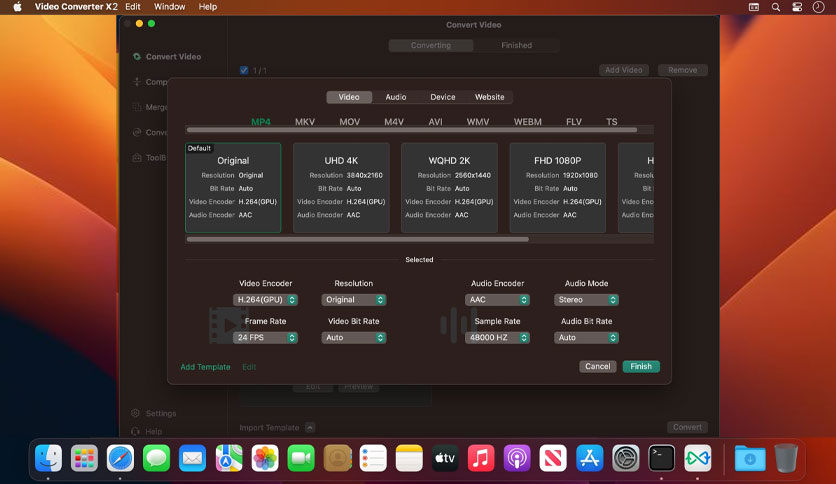Screen dimensions: 836x484
Task: Choose the MKV format tab
Action: coord(305,122)
